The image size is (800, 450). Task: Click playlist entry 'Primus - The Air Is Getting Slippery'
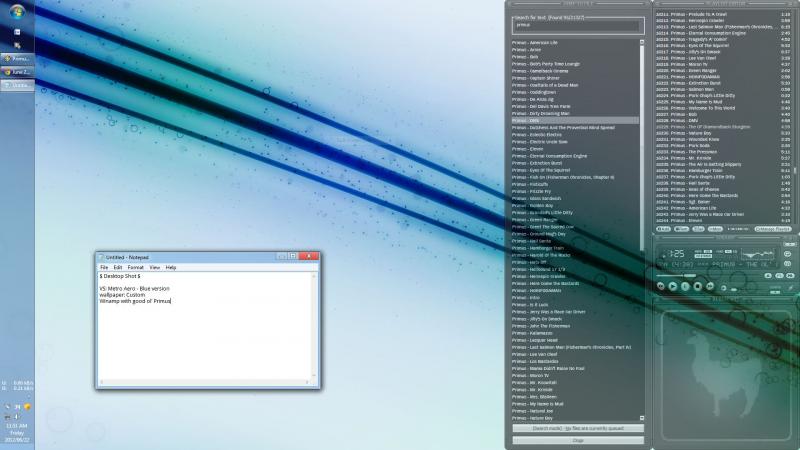[x=723, y=164]
